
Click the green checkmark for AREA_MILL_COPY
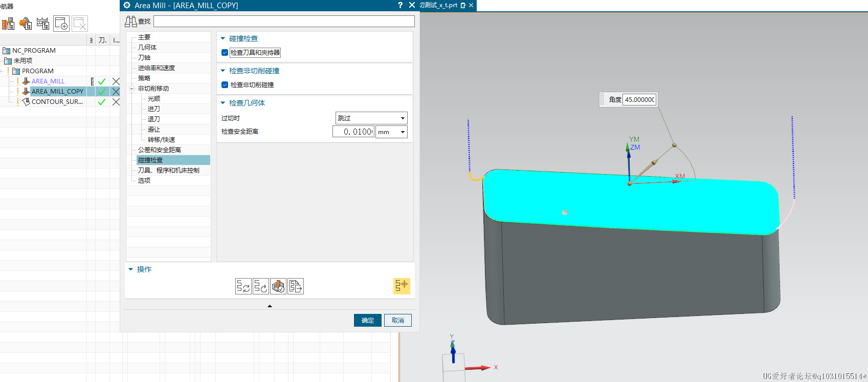pyautogui.click(x=102, y=92)
